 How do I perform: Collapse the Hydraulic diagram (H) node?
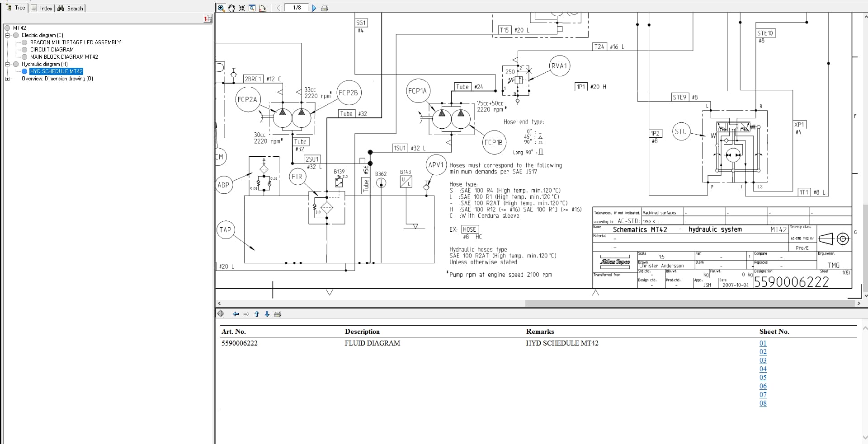coord(7,64)
